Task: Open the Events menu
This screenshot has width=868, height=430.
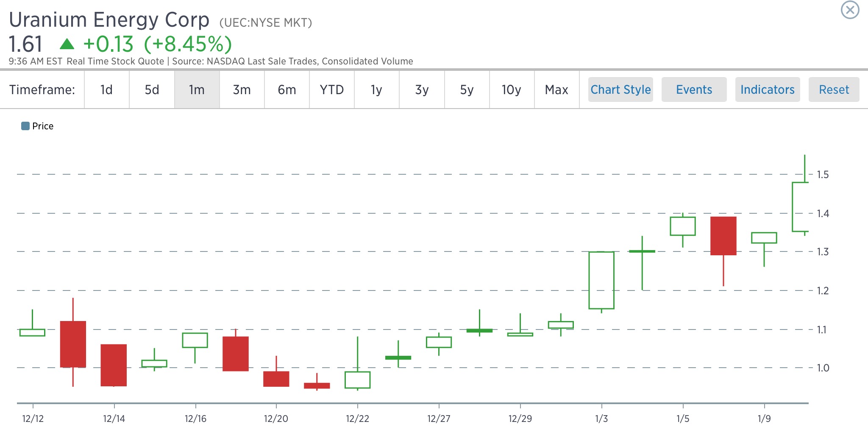Action: pos(694,89)
